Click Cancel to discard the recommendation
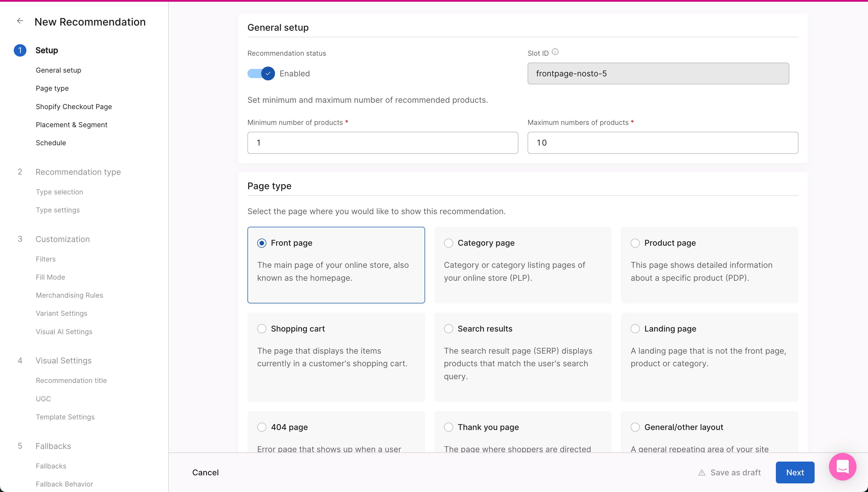868x492 pixels. point(206,472)
